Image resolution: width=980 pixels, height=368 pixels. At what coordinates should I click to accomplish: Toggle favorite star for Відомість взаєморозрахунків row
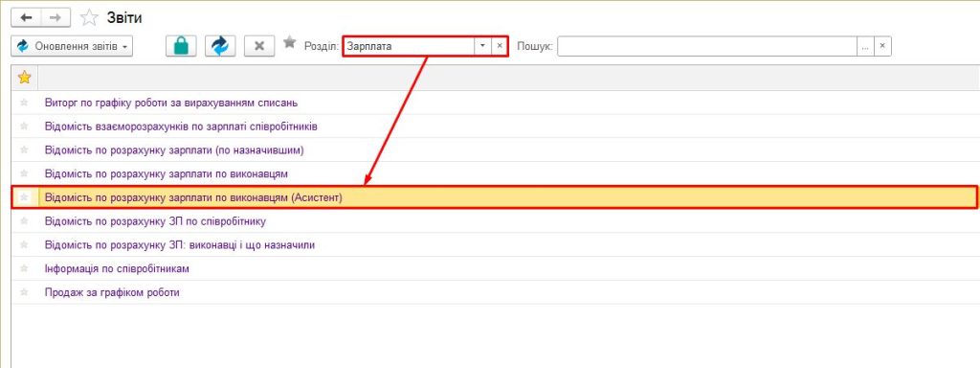(x=24, y=126)
